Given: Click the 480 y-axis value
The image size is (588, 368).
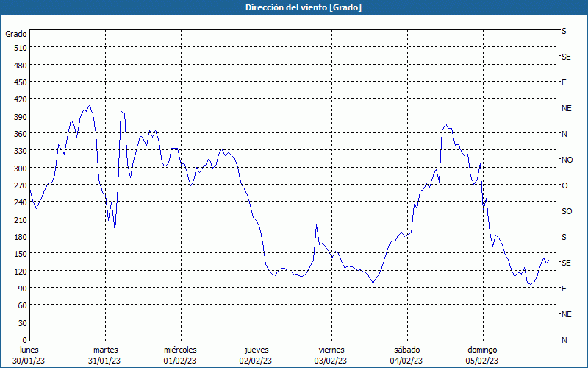Looking at the screenshot, I should tap(21, 66).
